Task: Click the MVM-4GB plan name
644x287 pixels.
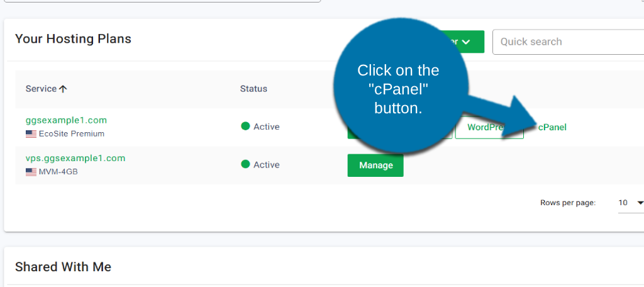Action: pyautogui.click(x=58, y=172)
